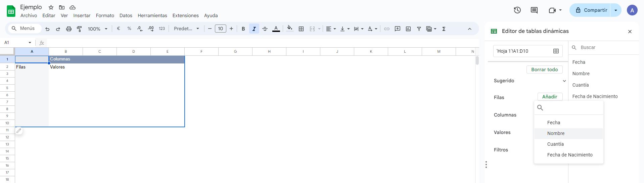Open the Archivo menu

click(x=29, y=15)
